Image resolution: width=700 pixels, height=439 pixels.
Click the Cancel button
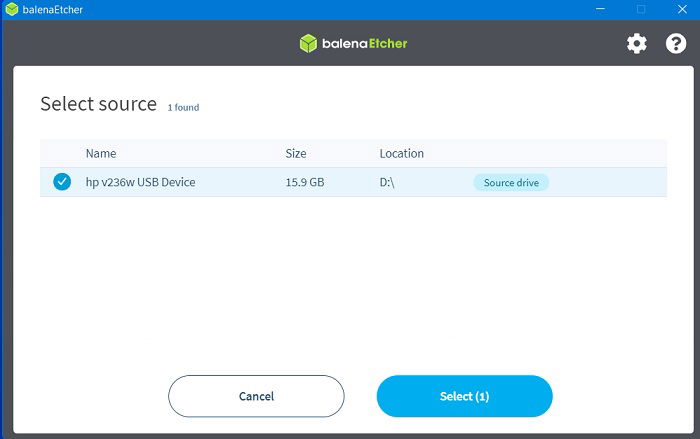pyautogui.click(x=256, y=396)
